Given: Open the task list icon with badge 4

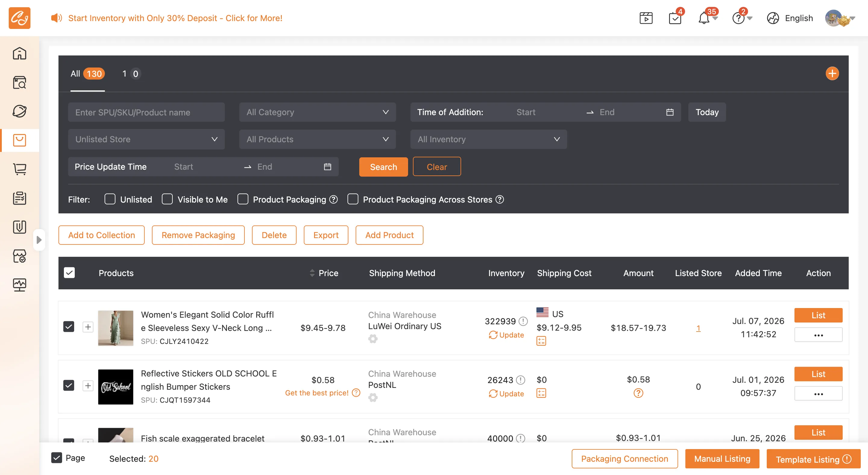Looking at the screenshot, I should (675, 18).
